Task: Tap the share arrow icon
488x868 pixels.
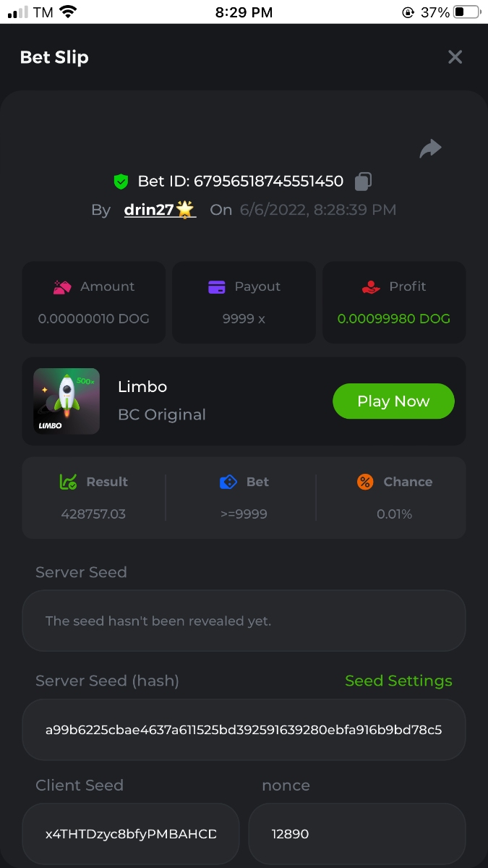Action: (430, 149)
